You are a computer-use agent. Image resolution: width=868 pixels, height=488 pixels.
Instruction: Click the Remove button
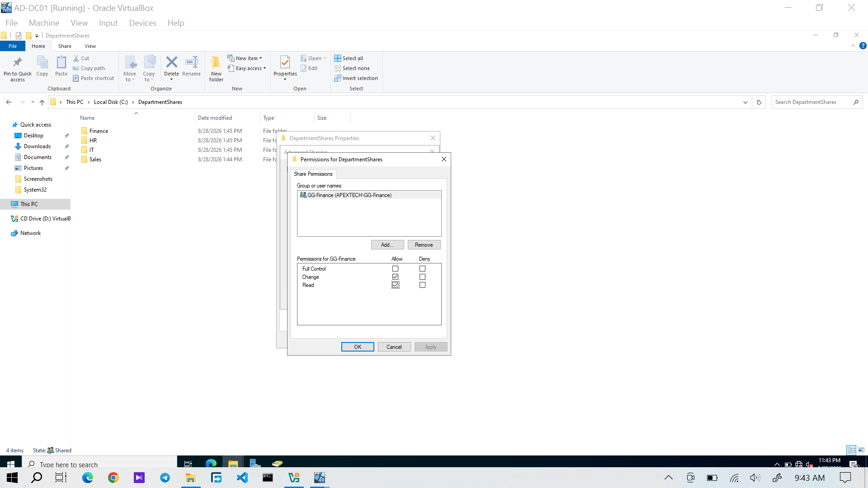point(424,245)
